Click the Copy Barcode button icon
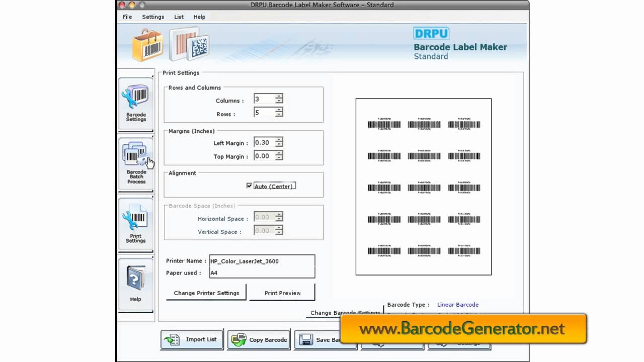The width and height of the screenshot is (644, 362). click(238, 340)
